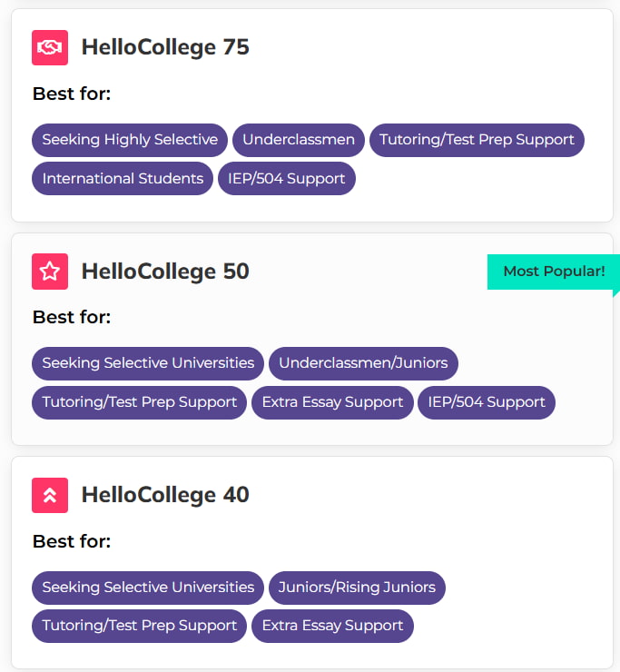Click the double-chevron icon beside HelloCollege 40
The image size is (620, 672).
(50, 495)
